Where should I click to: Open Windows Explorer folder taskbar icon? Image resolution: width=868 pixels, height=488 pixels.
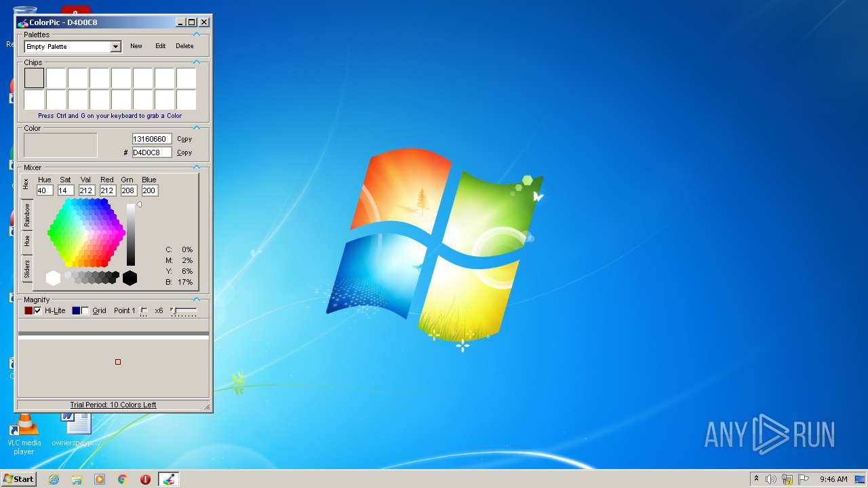pyautogui.click(x=77, y=479)
